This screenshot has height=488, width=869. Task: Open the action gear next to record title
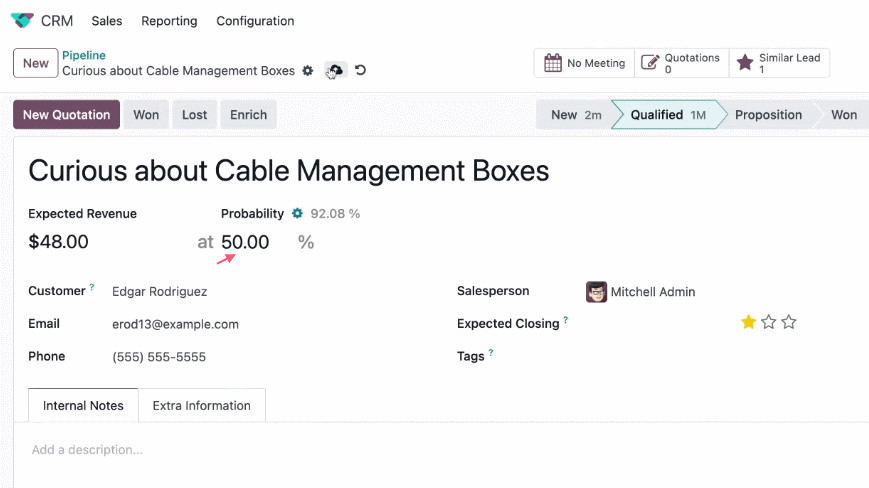click(x=308, y=70)
